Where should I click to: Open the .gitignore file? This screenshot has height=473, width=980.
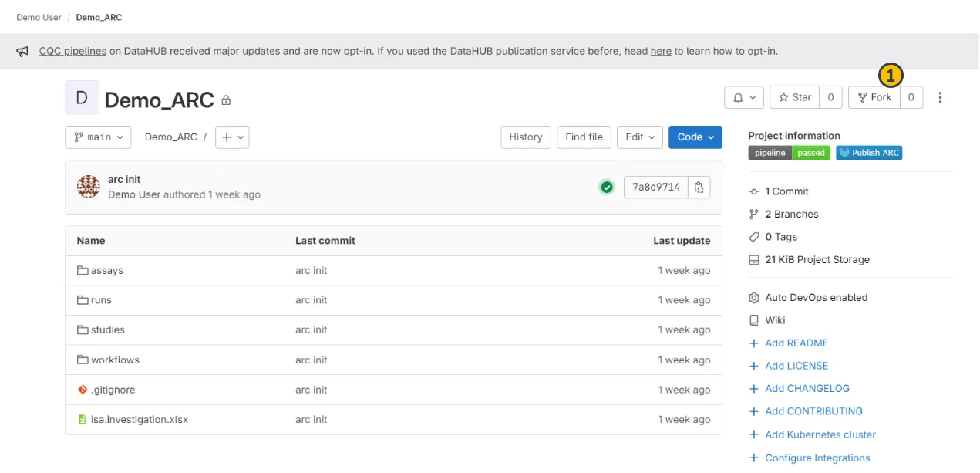(x=113, y=390)
